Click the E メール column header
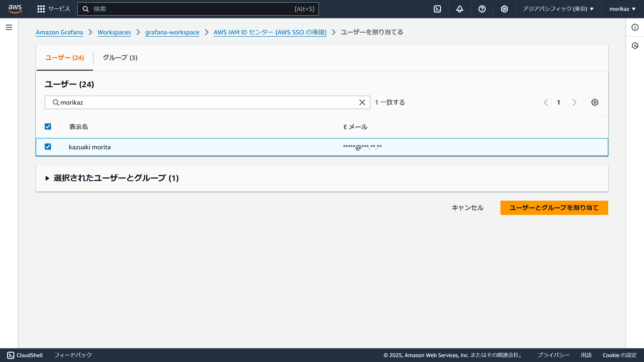 [x=355, y=127]
